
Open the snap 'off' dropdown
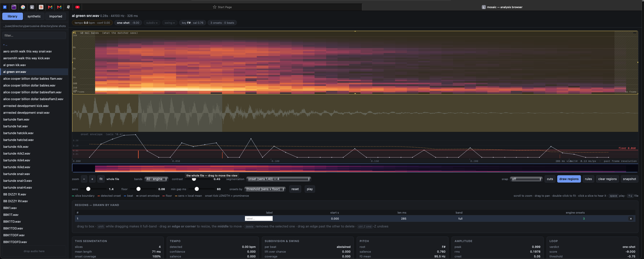pos(526,179)
